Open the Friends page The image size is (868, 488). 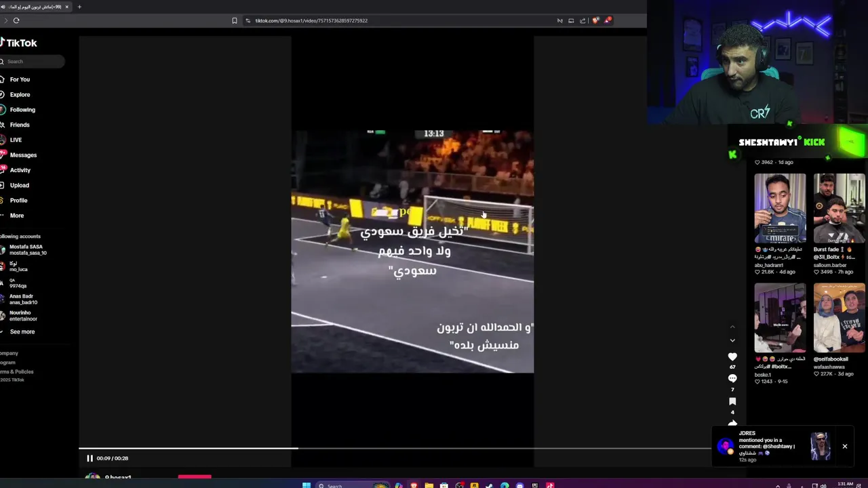click(x=16, y=125)
